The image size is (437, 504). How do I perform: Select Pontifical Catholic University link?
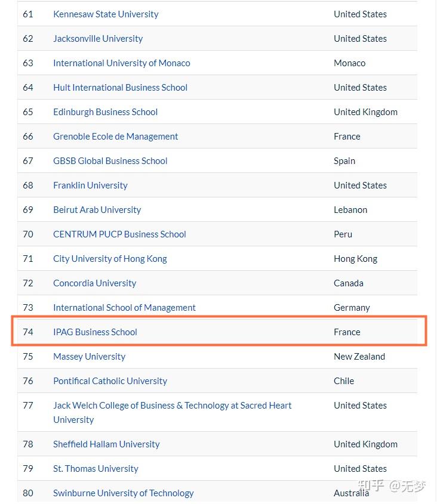[110, 381]
